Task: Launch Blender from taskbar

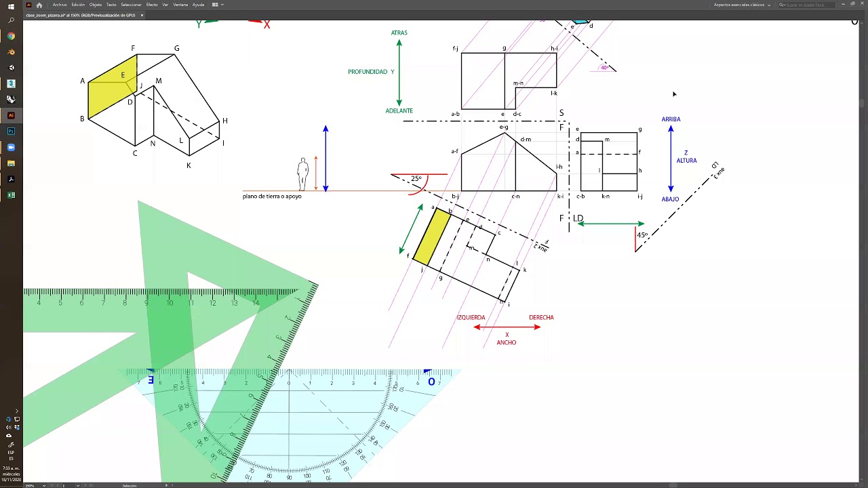Action: pyautogui.click(x=11, y=52)
